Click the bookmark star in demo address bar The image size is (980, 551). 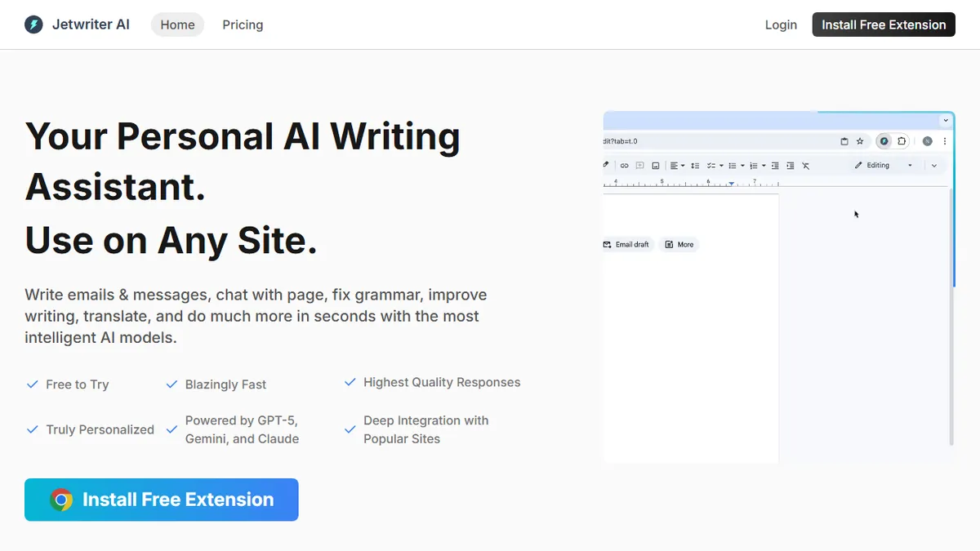click(x=860, y=141)
